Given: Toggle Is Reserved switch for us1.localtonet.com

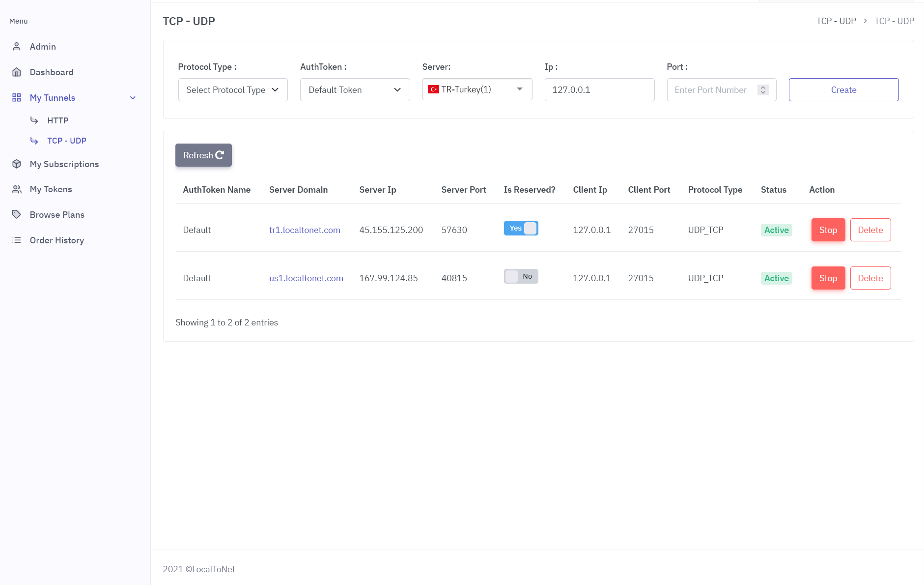Looking at the screenshot, I should [x=521, y=276].
